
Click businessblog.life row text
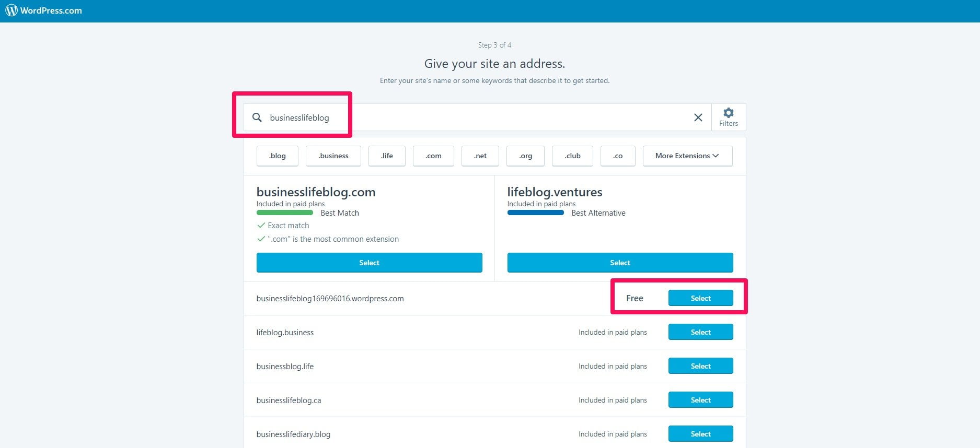pyautogui.click(x=285, y=367)
